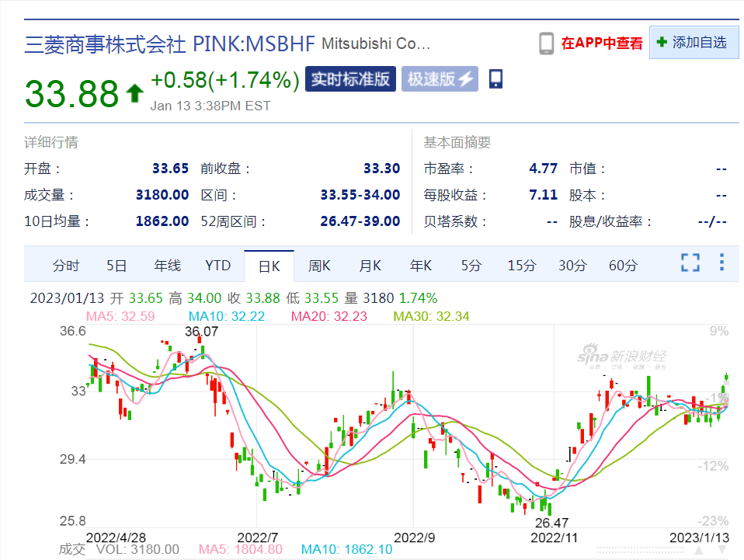Switch to the 实时标准版 mode

click(350, 78)
